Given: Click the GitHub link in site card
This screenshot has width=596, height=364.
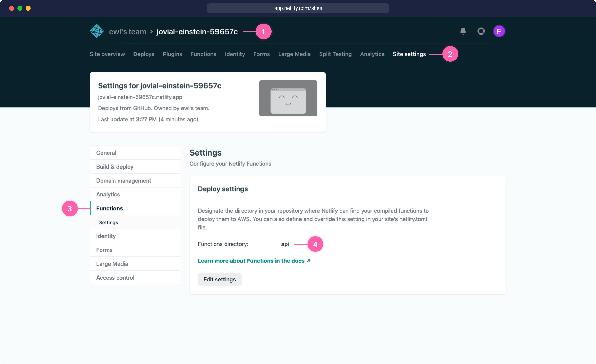Looking at the screenshot, I should click(142, 108).
